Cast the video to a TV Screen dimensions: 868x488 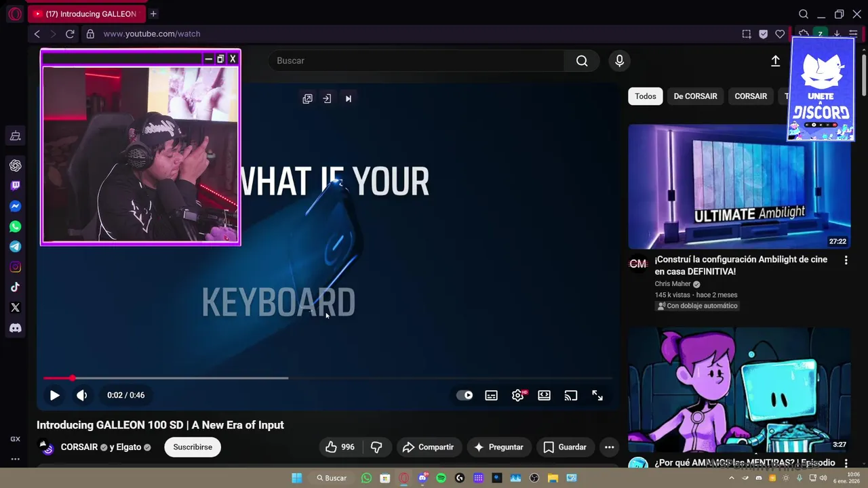(571, 395)
